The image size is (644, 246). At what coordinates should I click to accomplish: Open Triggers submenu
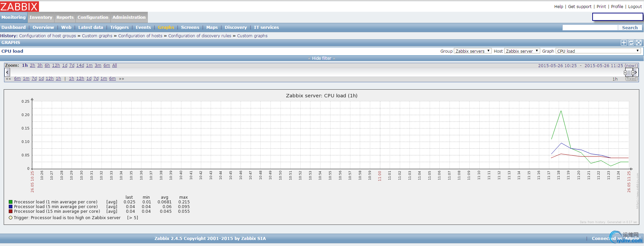(119, 28)
